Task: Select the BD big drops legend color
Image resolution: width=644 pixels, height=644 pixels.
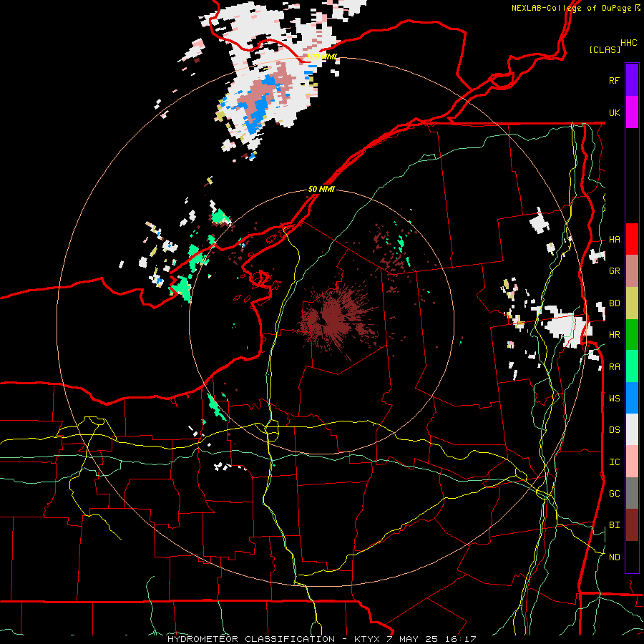Action: coord(632,303)
